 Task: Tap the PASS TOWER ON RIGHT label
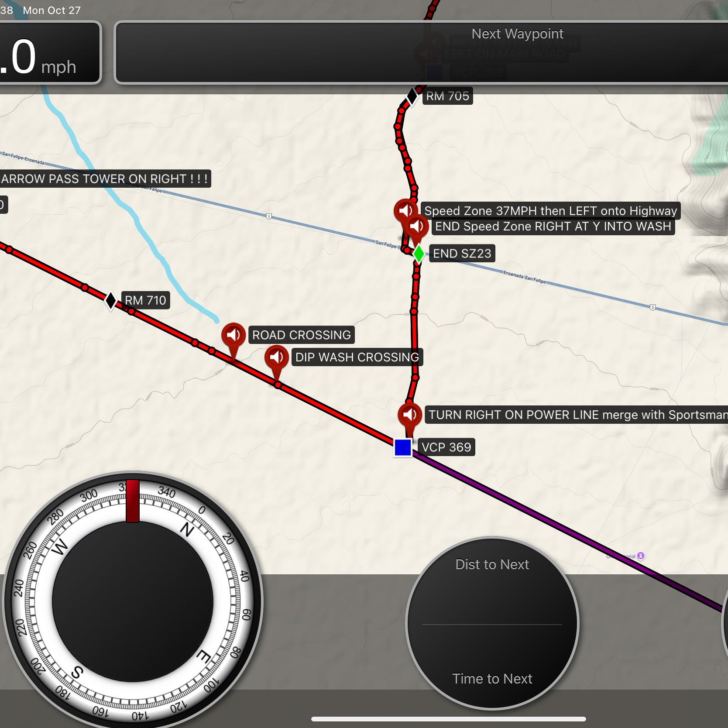coord(105,179)
